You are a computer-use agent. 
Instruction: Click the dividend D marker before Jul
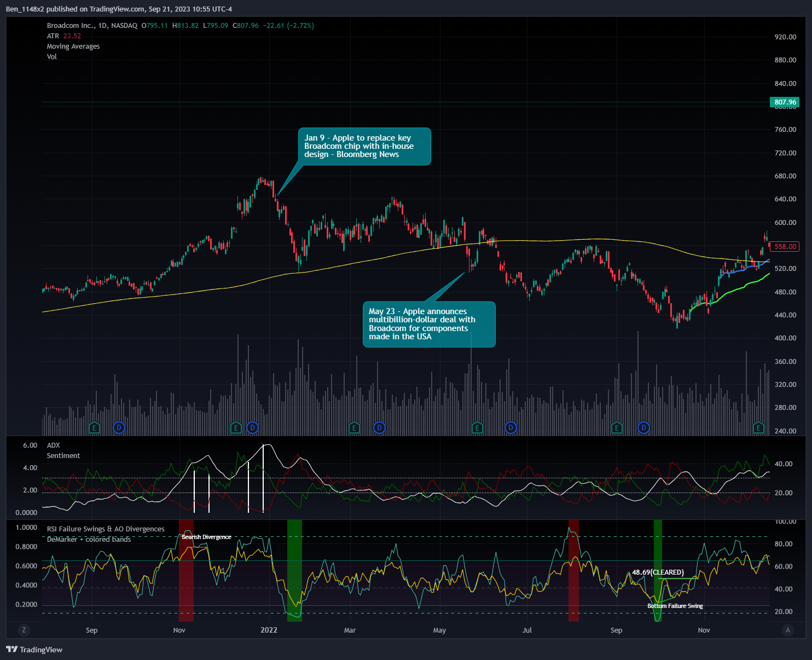511,427
